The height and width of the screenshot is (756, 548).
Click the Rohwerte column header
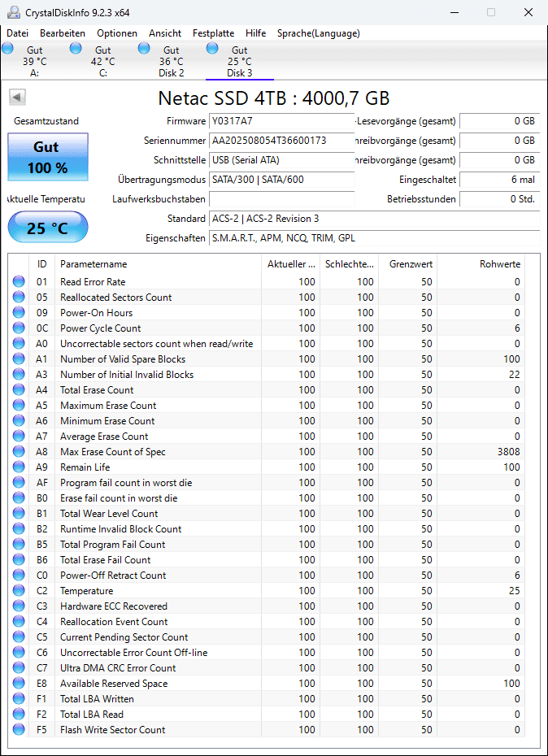481,264
